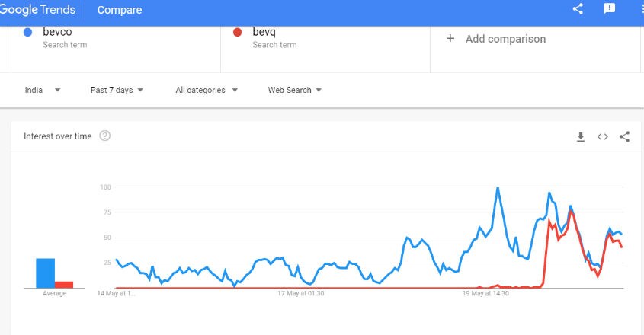Click the red dot next to bevq
Screen dimensions: 644x335
coord(237,33)
